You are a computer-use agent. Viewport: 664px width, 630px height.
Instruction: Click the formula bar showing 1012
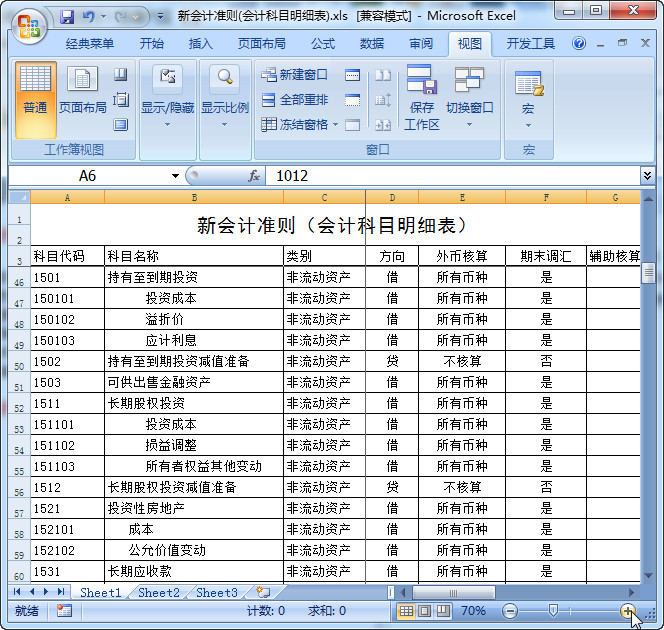pos(453,176)
